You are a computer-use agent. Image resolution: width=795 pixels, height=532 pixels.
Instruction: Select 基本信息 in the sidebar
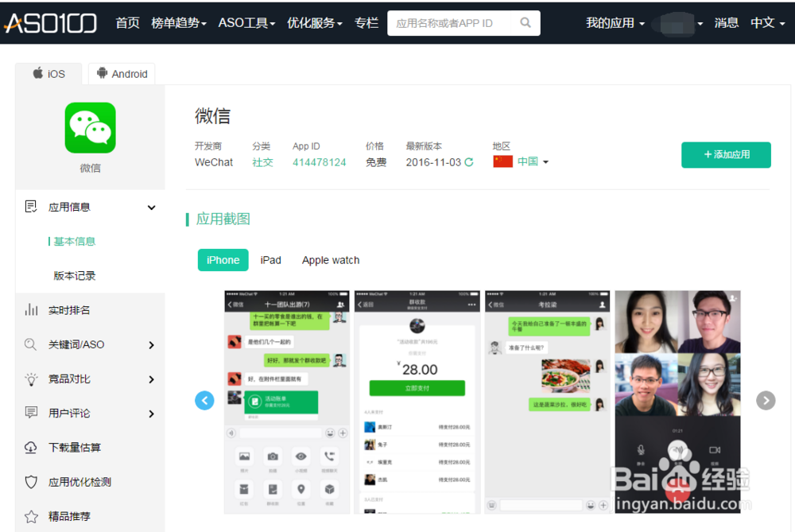click(75, 242)
